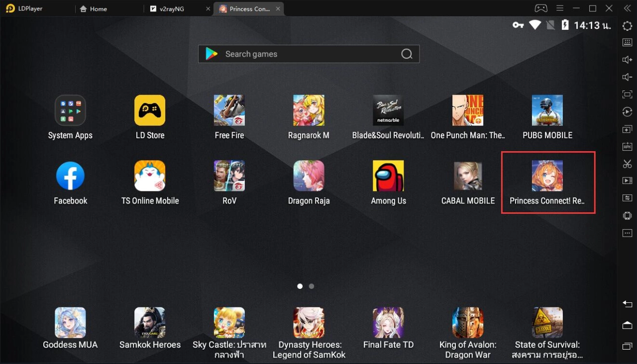Open LDPlayer settings gear icon

(x=627, y=26)
